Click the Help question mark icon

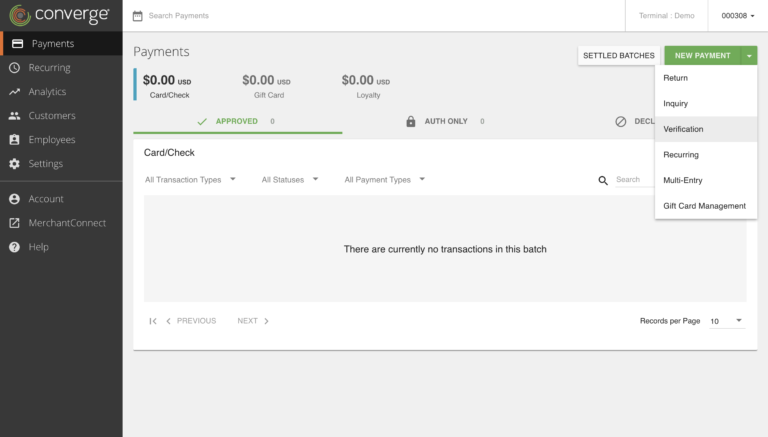coord(15,247)
